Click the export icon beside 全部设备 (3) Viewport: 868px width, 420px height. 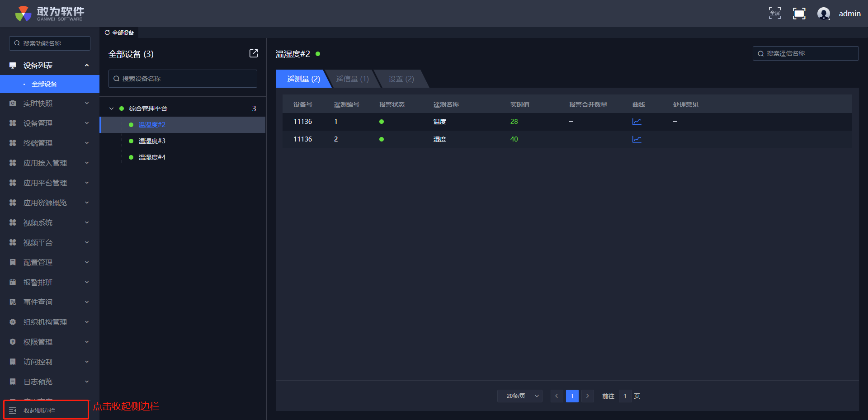[x=254, y=53]
